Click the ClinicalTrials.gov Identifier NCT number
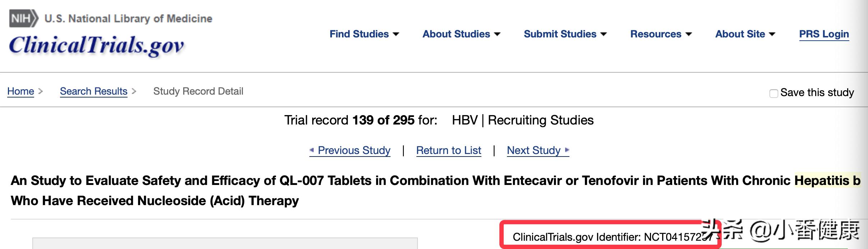 675,237
